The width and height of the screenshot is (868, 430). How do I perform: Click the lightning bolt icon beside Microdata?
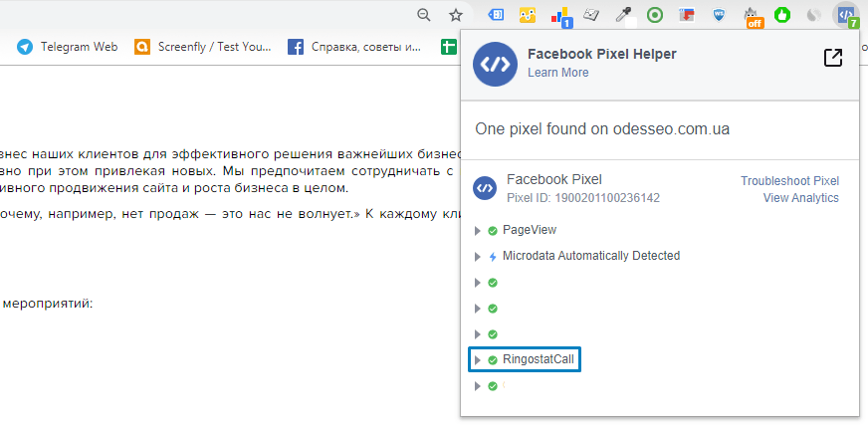pos(493,257)
